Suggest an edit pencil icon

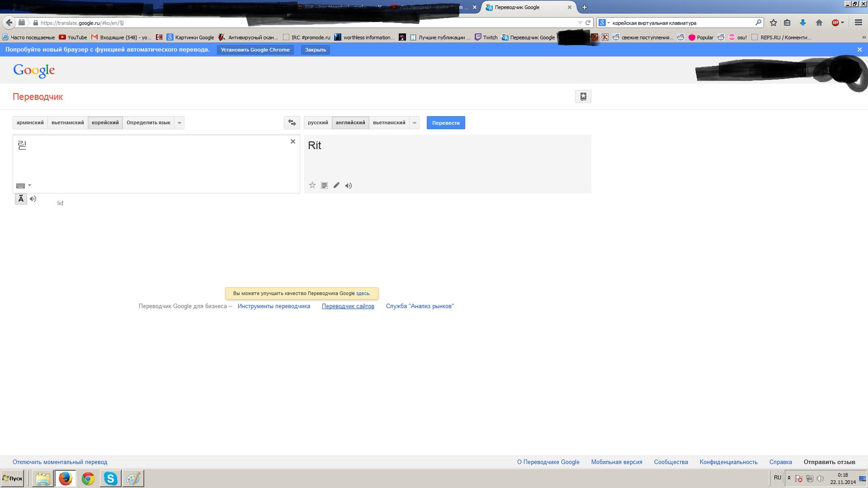pos(336,185)
